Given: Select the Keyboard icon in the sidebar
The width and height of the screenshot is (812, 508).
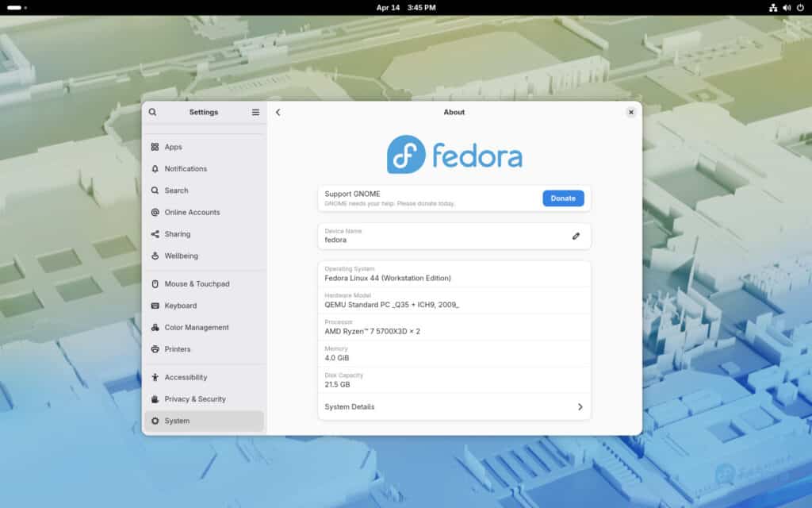Looking at the screenshot, I should click(x=155, y=306).
